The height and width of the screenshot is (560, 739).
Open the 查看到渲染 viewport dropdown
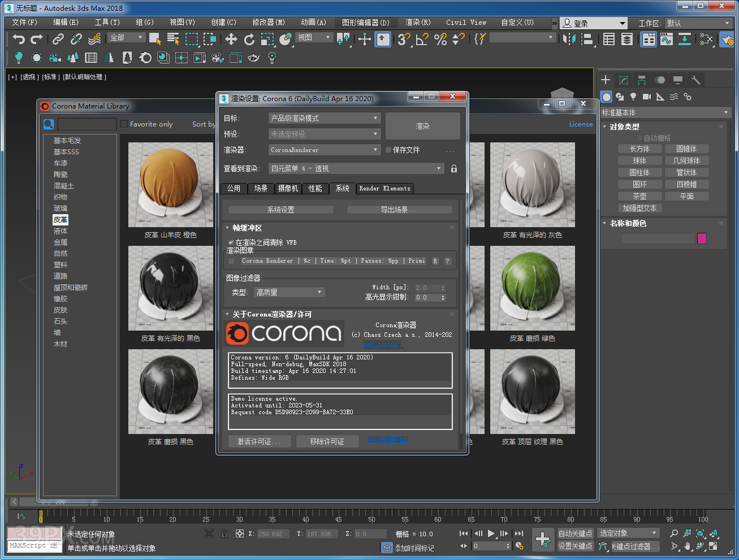[356, 168]
